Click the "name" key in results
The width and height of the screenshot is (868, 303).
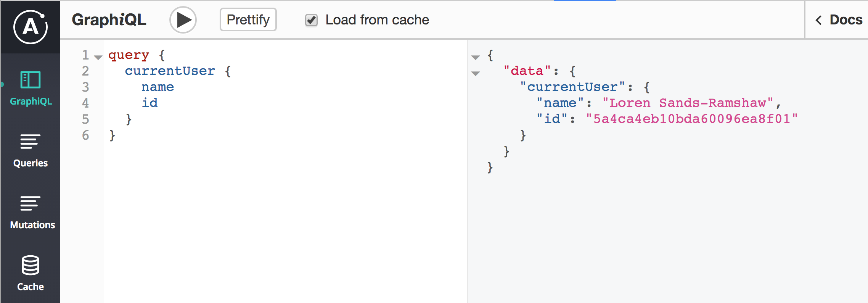point(560,103)
